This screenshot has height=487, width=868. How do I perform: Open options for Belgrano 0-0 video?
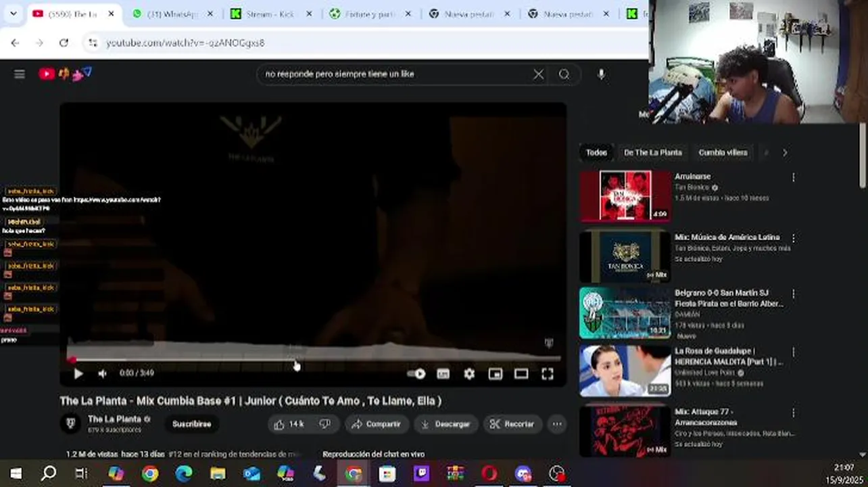click(793, 294)
